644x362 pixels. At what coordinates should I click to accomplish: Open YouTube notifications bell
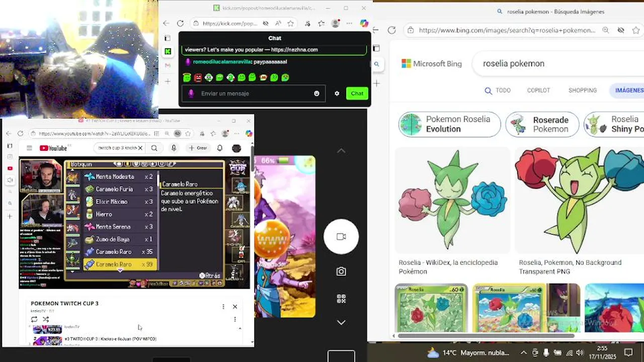(x=219, y=148)
